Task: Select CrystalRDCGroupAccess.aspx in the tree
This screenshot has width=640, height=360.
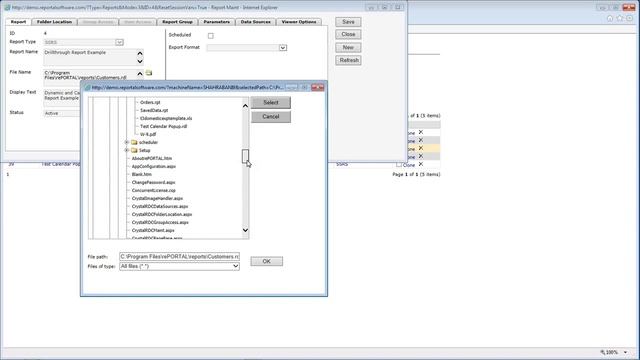Action: (160, 222)
